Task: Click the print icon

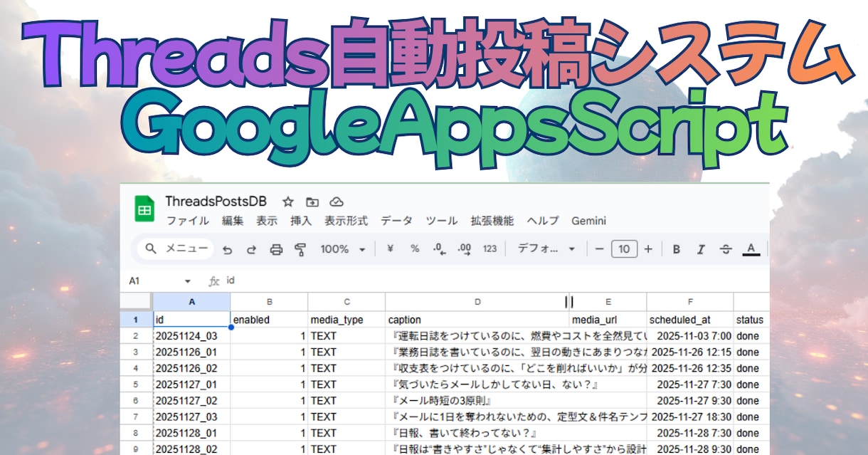Action: (x=276, y=249)
